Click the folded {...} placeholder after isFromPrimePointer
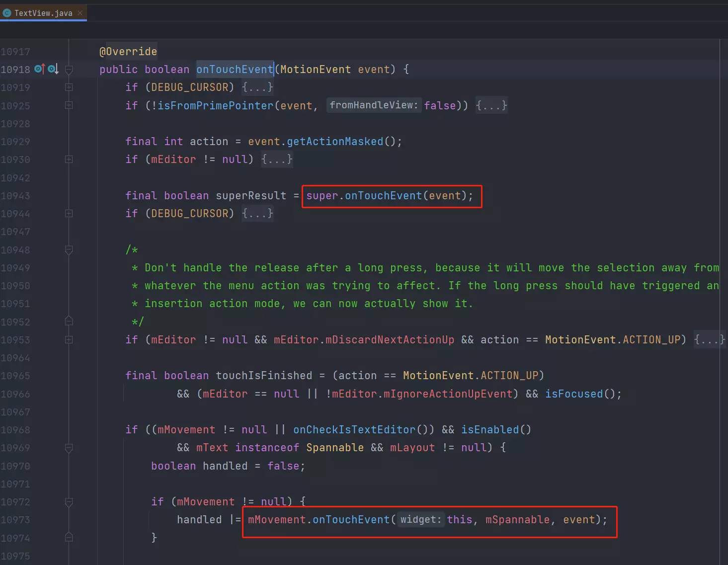Image resolution: width=728 pixels, height=565 pixels. [x=491, y=105]
